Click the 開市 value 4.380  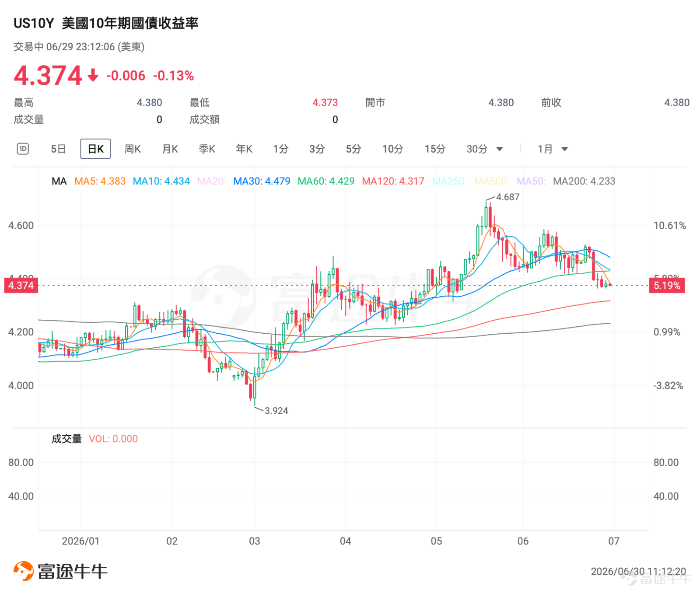click(x=501, y=102)
